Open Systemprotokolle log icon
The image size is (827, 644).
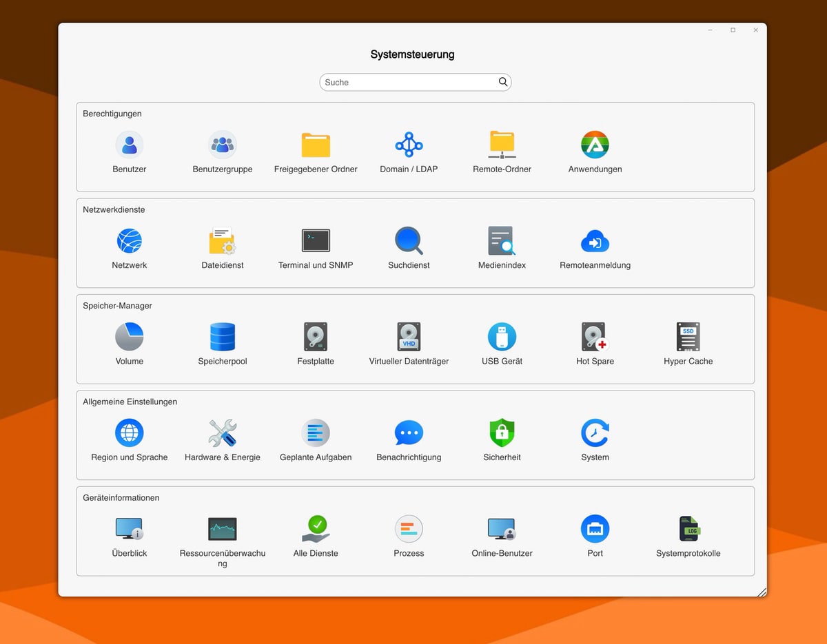pyautogui.click(x=688, y=529)
